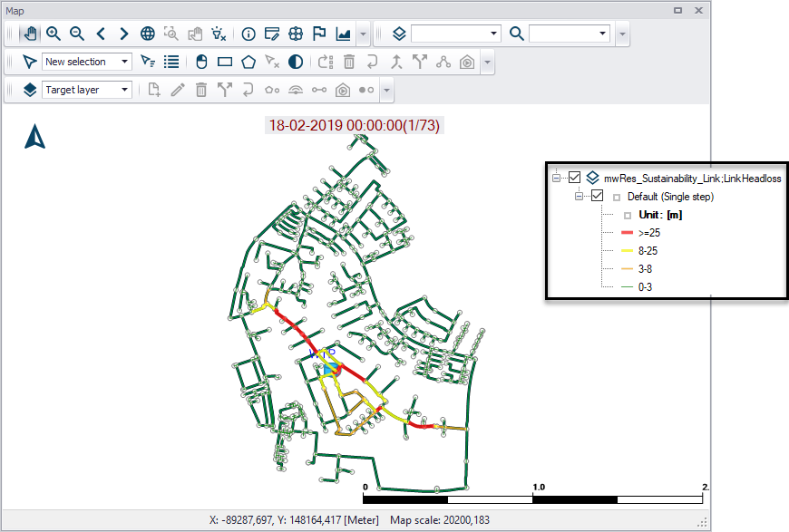Click the yellow 8-25 legend swatch

pyautogui.click(x=627, y=250)
